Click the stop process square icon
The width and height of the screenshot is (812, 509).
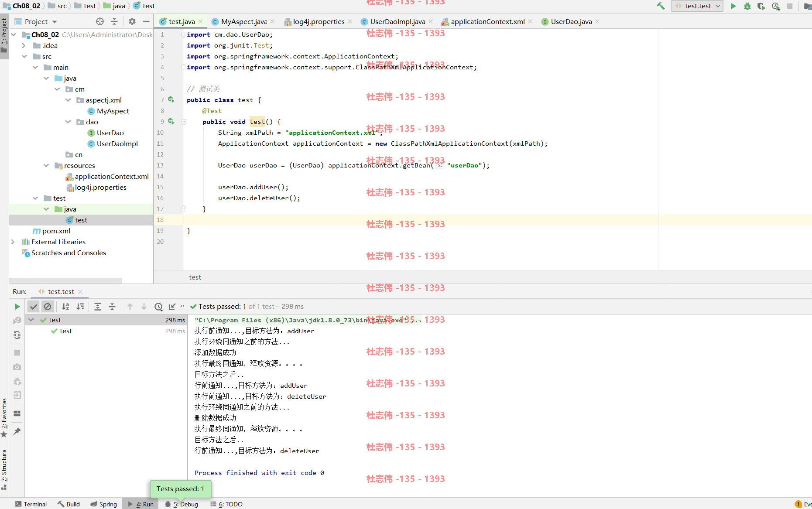pos(790,6)
